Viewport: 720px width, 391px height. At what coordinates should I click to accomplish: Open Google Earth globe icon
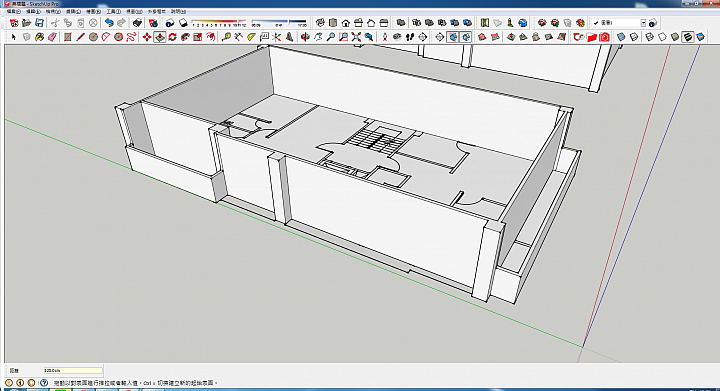coord(523,22)
